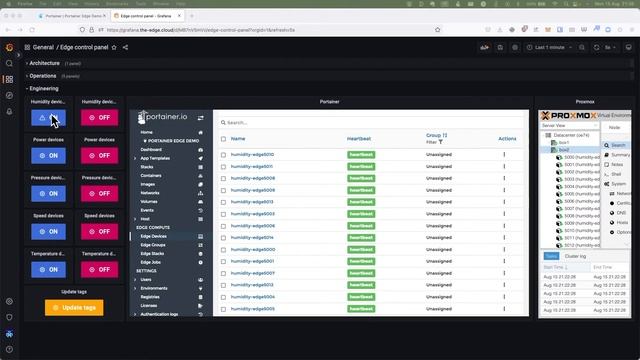Open the Configuration gear in Grafana sidebar
The height and width of the screenshot is (360, 640).
pyautogui.click(x=9, y=302)
